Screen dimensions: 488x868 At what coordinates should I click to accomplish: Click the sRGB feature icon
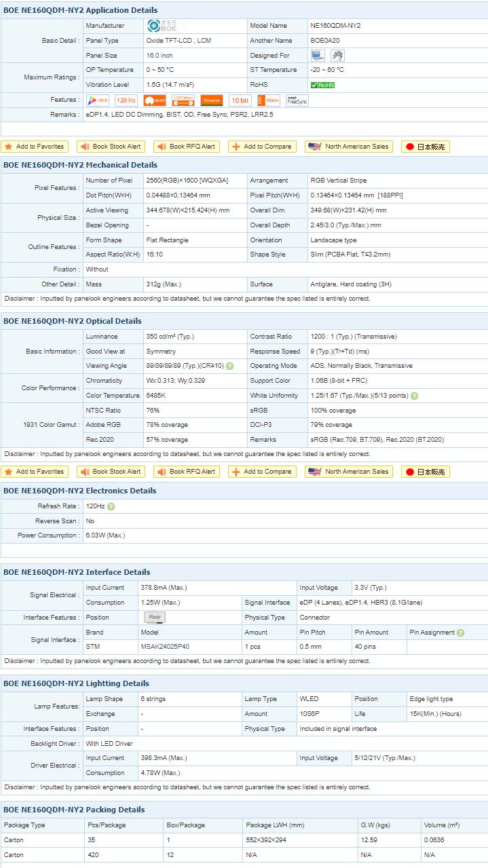pos(98,100)
